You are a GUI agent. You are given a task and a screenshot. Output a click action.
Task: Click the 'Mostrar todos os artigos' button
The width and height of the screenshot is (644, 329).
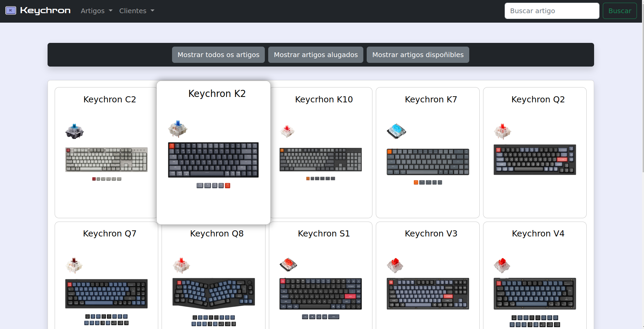[x=218, y=54]
